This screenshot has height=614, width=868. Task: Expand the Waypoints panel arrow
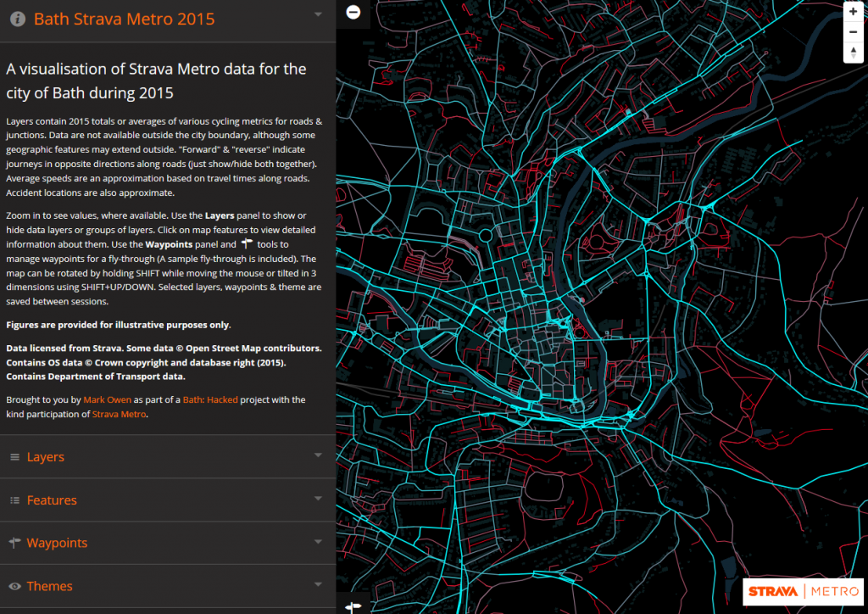click(x=318, y=541)
